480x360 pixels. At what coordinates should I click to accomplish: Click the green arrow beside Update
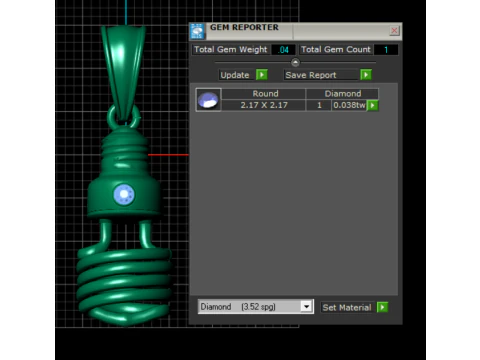point(262,75)
